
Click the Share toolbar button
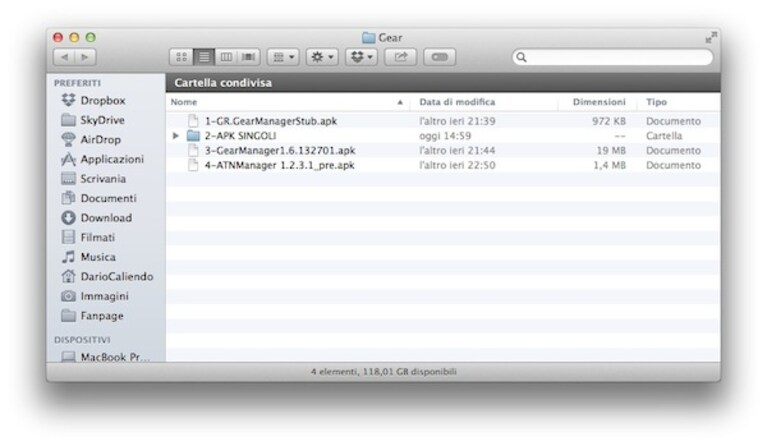(401, 57)
